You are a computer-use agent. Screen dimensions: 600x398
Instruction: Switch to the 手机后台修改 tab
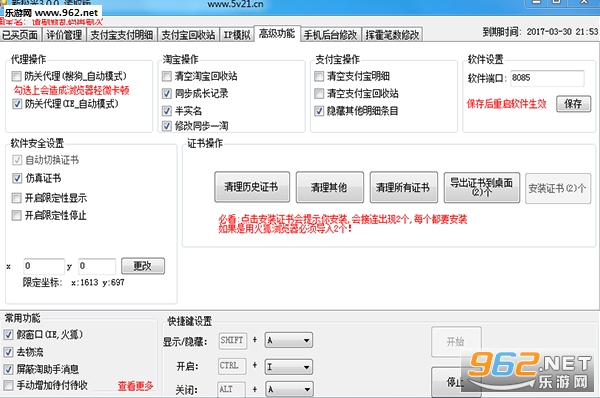(331, 35)
